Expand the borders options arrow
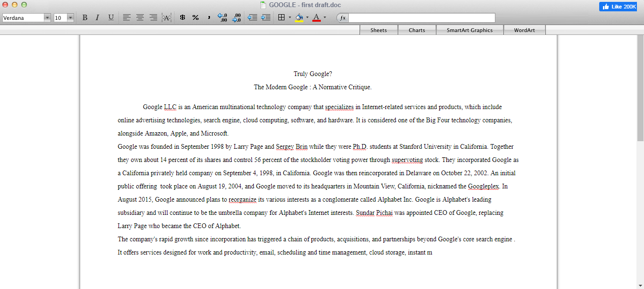Viewport: 644px width, 289px height. [290, 17]
